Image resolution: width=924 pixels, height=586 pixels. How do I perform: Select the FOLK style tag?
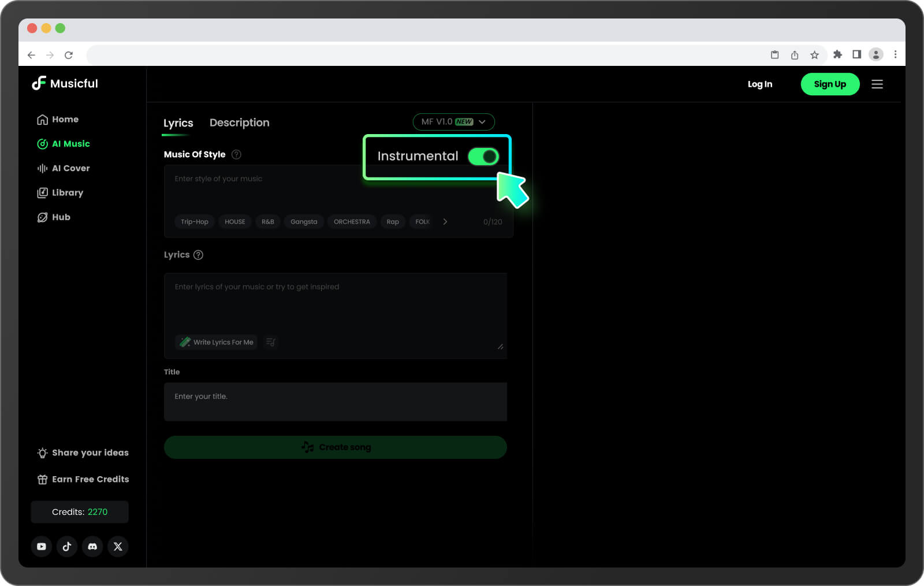(x=422, y=222)
